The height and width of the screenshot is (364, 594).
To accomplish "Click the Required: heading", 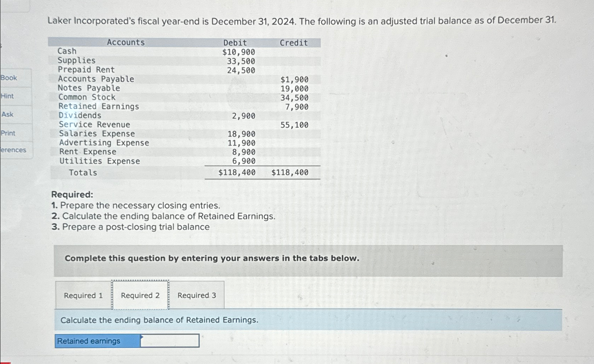I will (72, 195).
